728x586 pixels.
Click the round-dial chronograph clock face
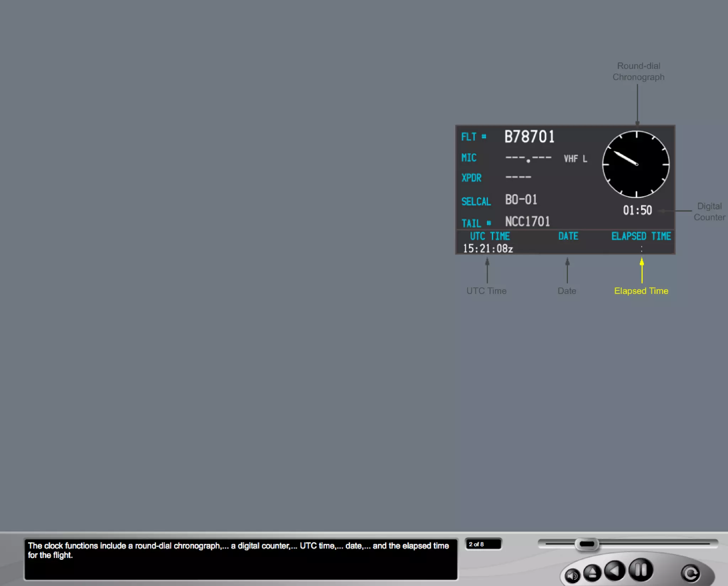[x=636, y=164]
